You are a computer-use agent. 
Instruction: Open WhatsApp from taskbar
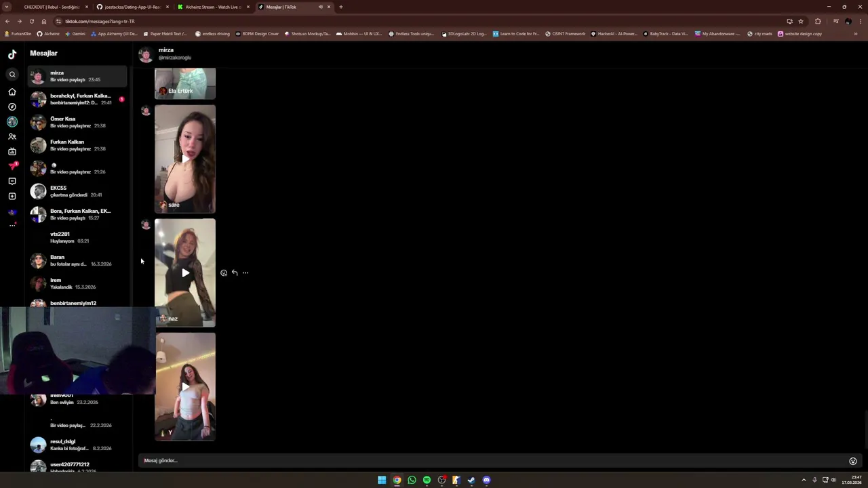(x=412, y=480)
